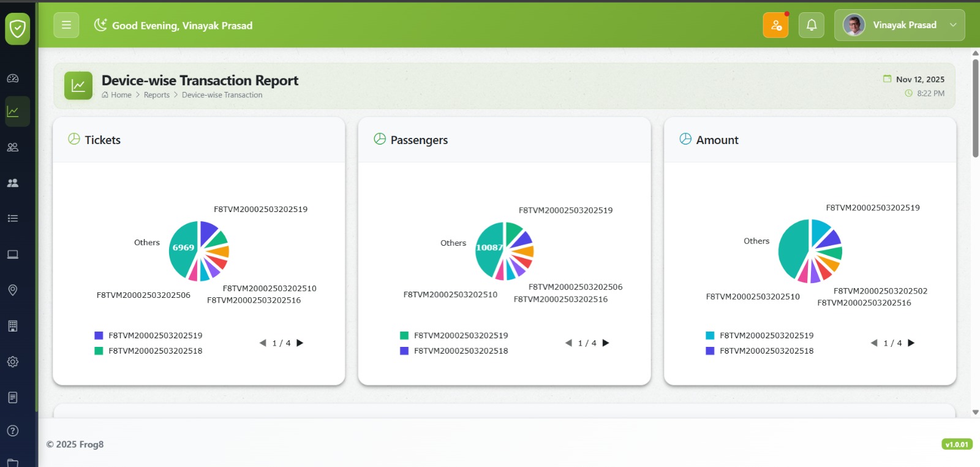Click the page vertical scrollbar
The image size is (980, 467).
[975, 104]
